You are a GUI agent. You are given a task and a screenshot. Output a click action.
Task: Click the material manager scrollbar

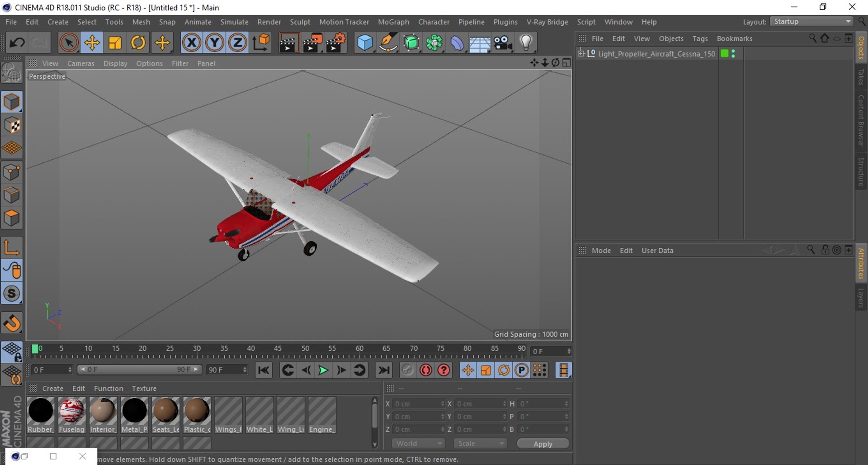pyautogui.click(x=374, y=416)
